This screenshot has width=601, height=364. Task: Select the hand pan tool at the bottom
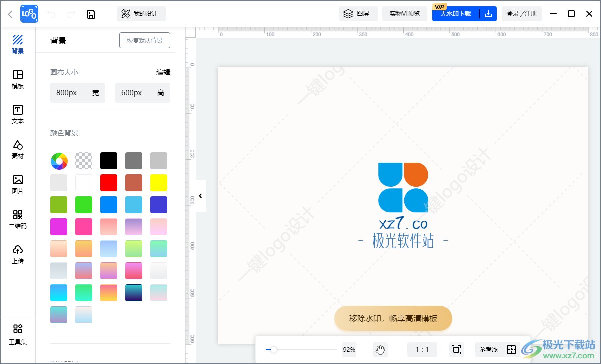(x=380, y=349)
